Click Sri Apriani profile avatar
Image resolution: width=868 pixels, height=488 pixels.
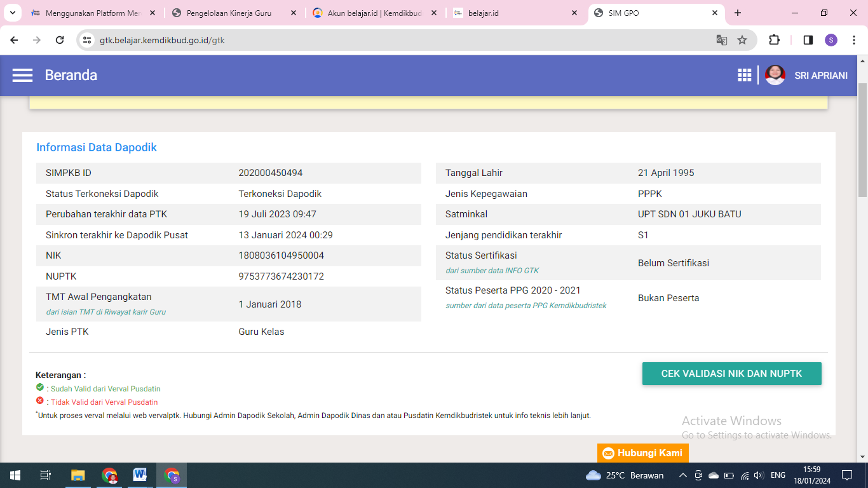pyautogui.click(x=775, y=76)
